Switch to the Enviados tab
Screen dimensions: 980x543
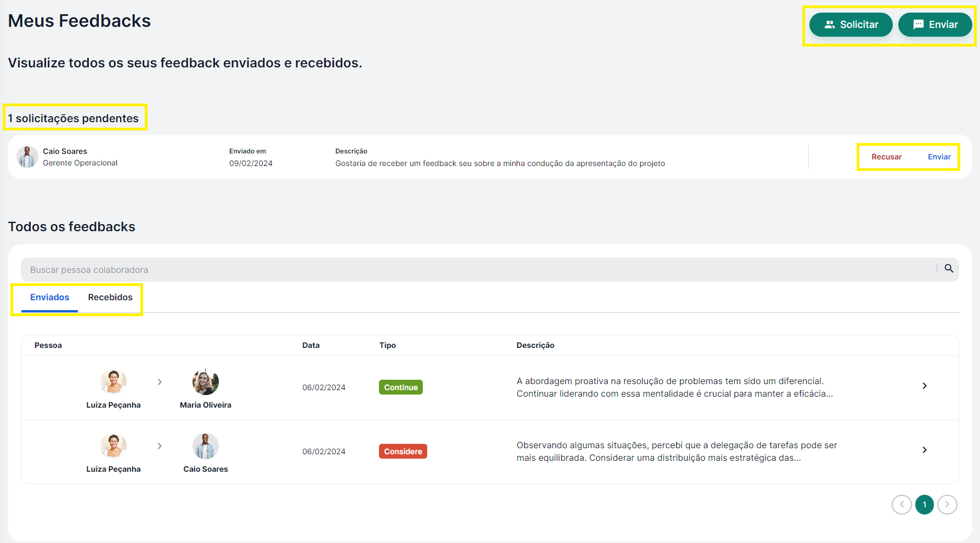[49, 298]
